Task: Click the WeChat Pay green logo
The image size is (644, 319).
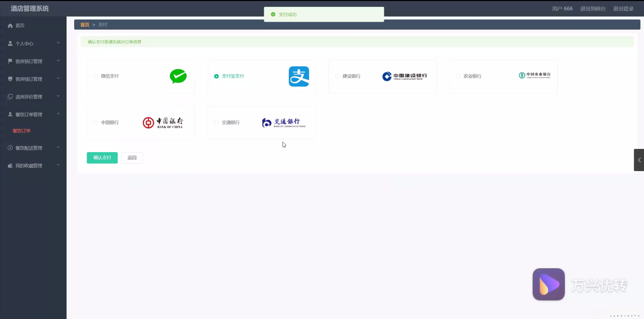Action: click(178, 76)
